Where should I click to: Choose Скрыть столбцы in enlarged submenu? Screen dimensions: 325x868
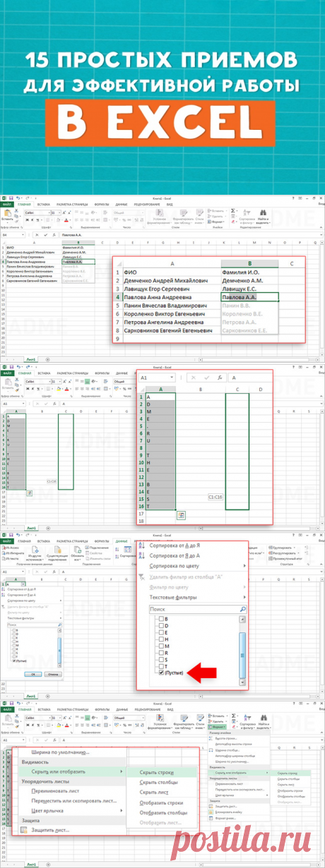(x=157, y=783)
